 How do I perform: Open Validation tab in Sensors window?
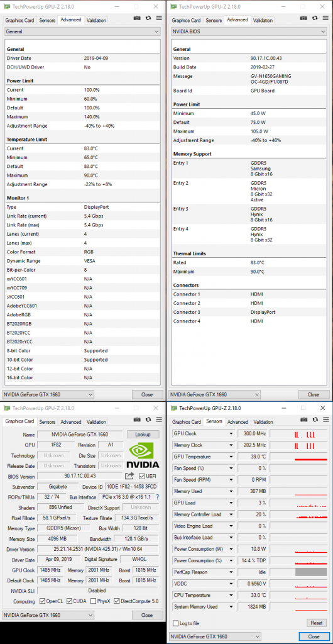263,422
